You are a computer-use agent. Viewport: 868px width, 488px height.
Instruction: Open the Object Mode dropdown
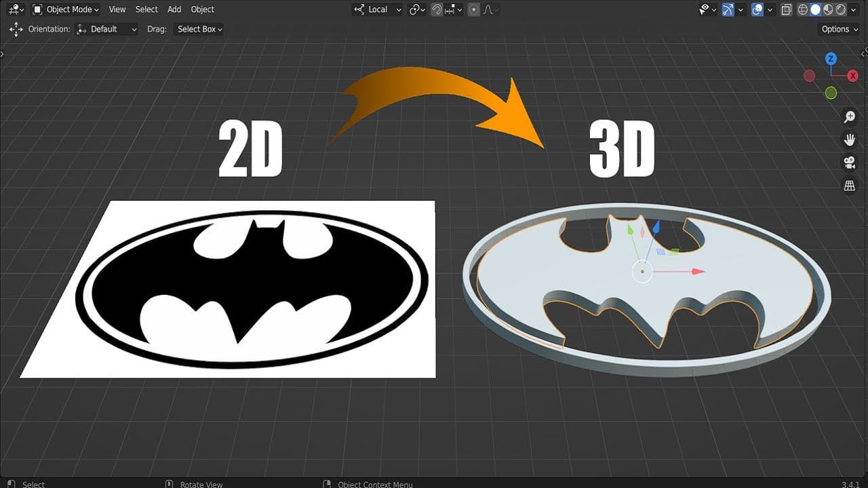(x=66, y=9)
